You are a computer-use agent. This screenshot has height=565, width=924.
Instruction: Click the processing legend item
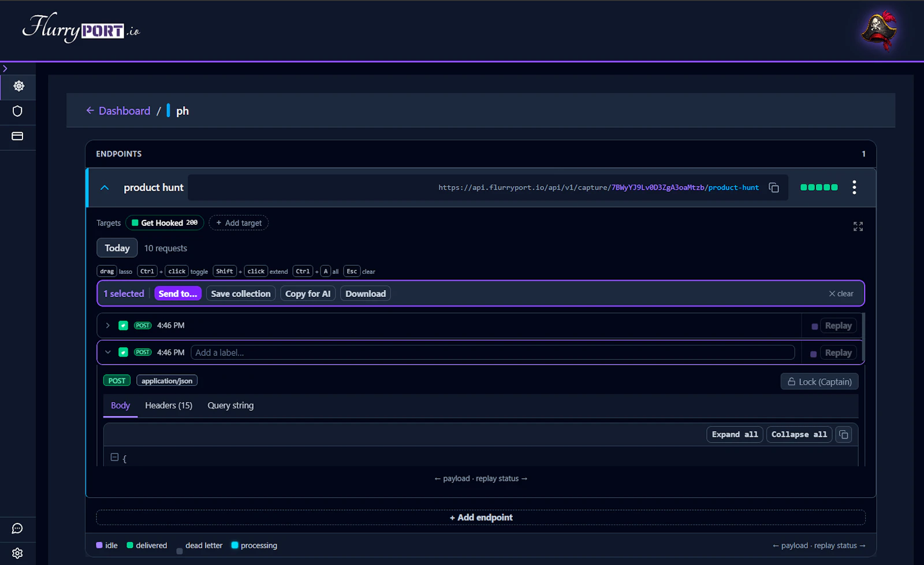point(254,545)
